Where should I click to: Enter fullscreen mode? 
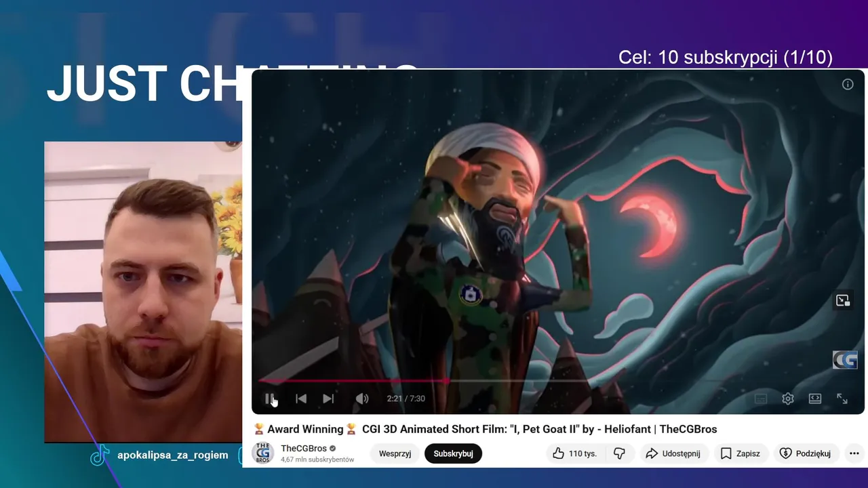pyautogui.click(x=842, y=399)
